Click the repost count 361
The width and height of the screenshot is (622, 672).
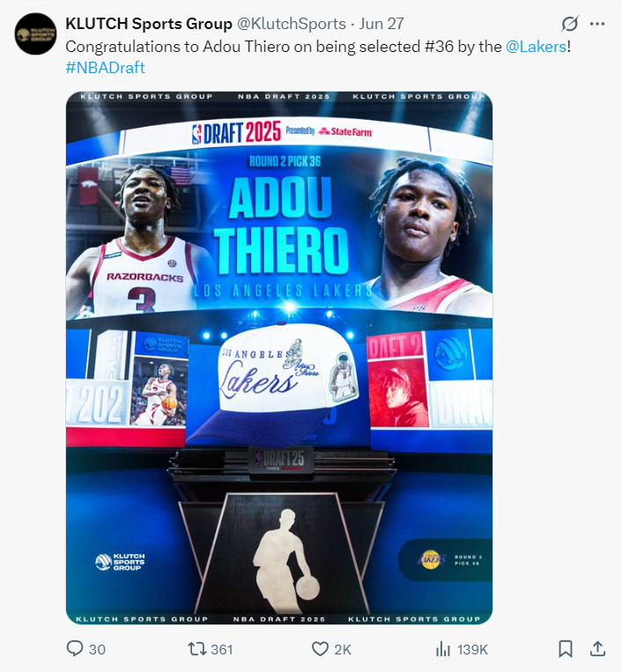pos(222,649)
